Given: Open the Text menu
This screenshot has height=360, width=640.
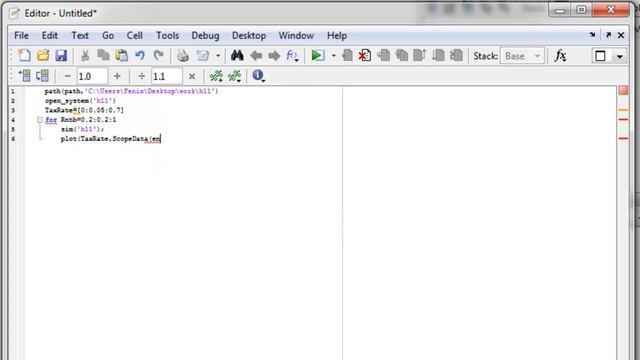Looking at the screenshot, I should coord(80,36).
